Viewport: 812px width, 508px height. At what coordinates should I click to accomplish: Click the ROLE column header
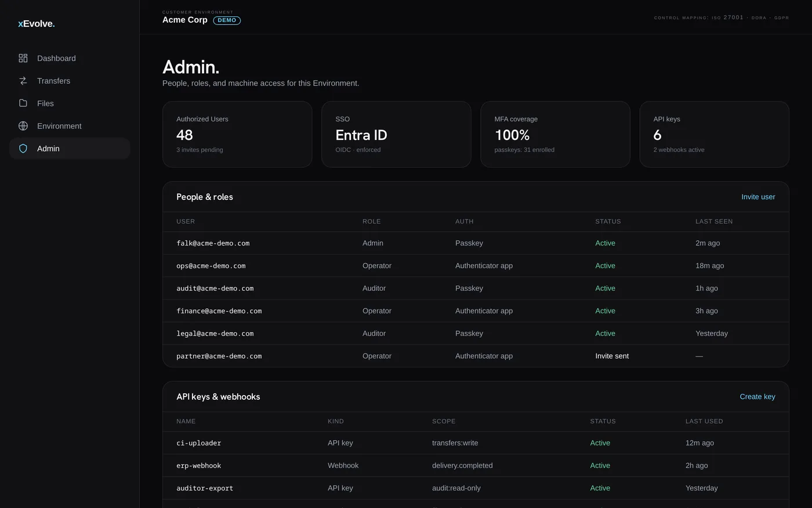372,222
